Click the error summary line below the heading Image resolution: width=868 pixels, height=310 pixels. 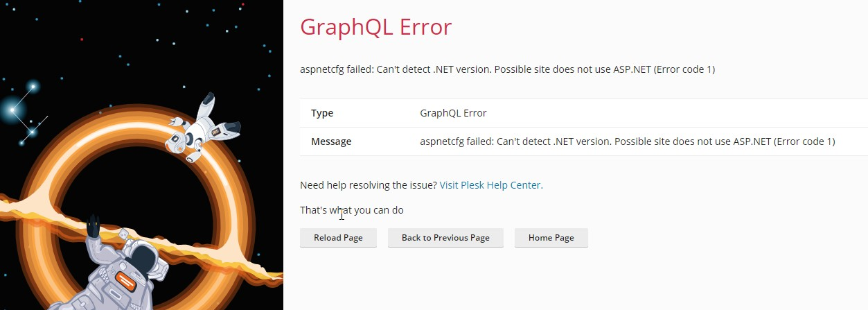point(507,69)
